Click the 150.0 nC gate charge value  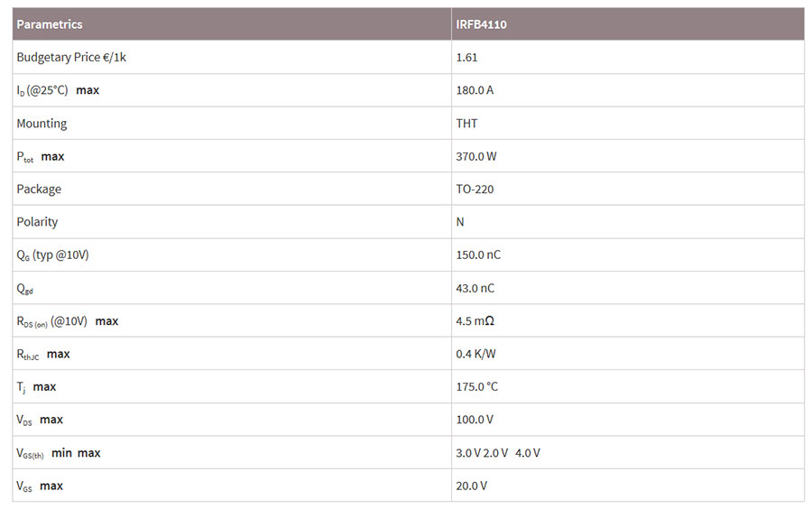pos(478,255)
